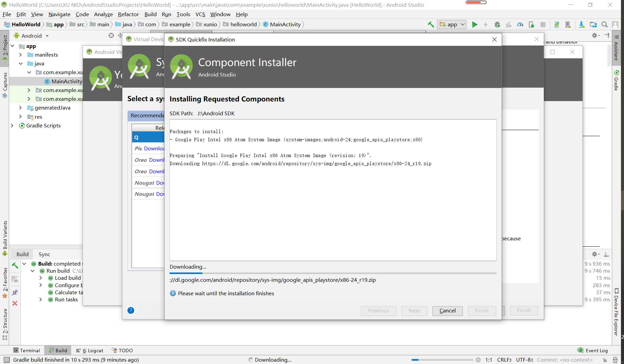The image size is (624, 364).
Task: Open the Logcat tool window tab
Action: (x=90, y=350)
